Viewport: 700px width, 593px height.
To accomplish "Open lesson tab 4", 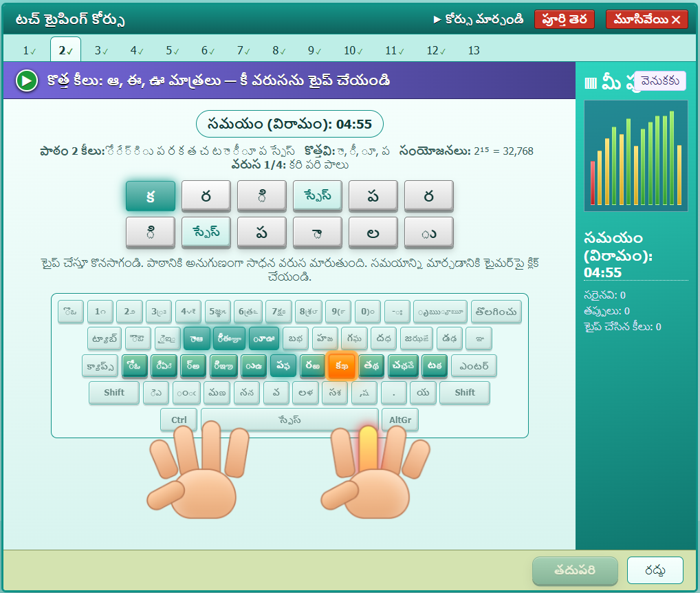I will [x=137, y=50].
